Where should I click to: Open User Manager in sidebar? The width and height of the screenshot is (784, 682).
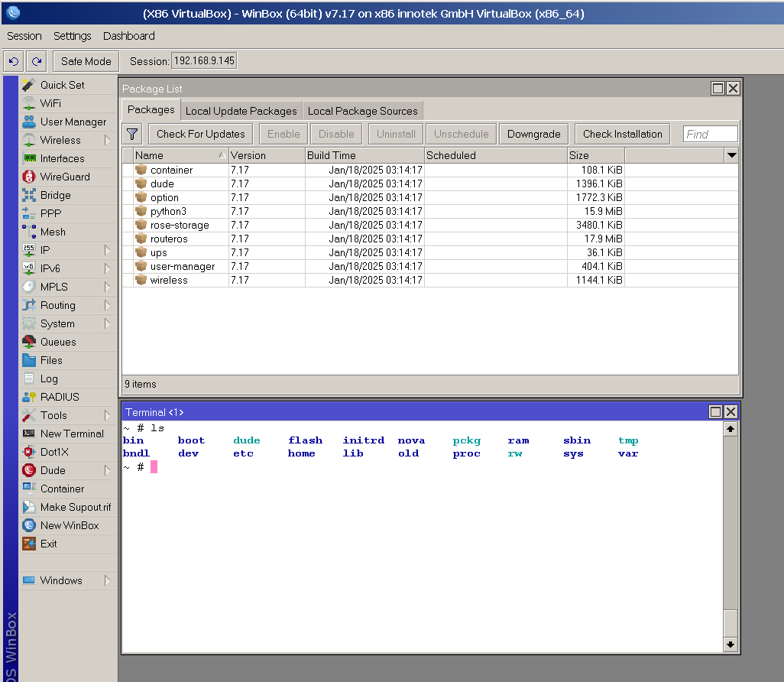(x=68, y=122)
